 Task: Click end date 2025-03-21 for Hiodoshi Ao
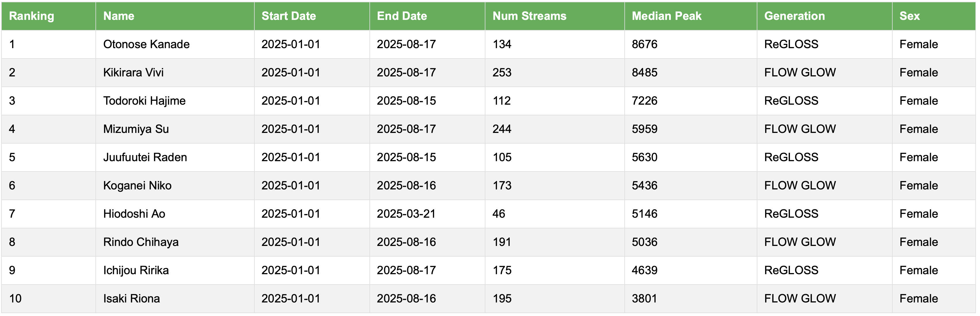point(406,214)
